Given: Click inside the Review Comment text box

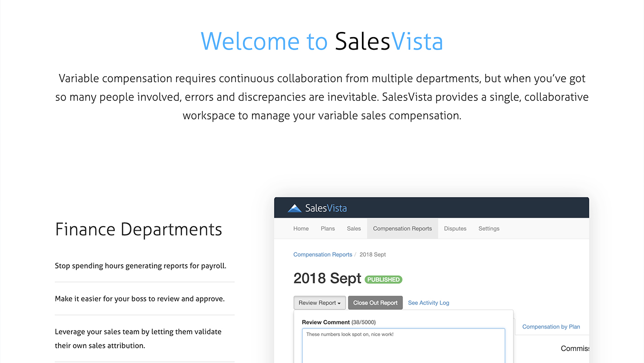Looking at the screenshot, I should [x=403, y=346].
